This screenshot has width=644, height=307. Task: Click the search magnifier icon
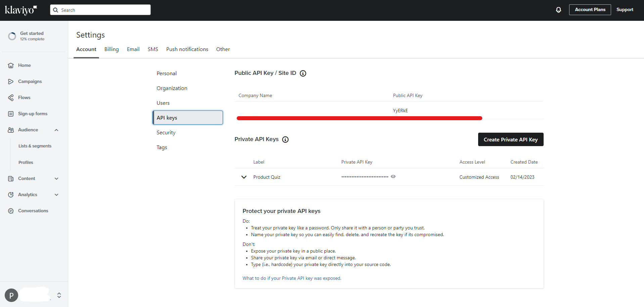tap(56, 10)
